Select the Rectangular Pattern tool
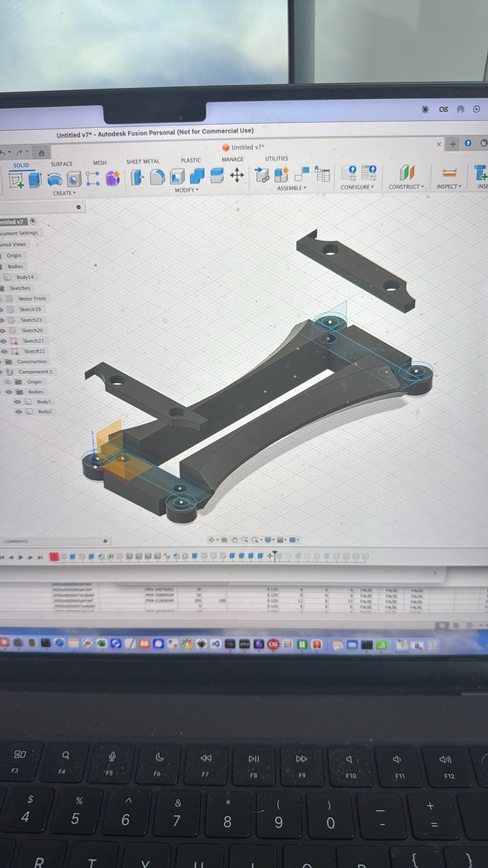 click(x=93, y=179)
